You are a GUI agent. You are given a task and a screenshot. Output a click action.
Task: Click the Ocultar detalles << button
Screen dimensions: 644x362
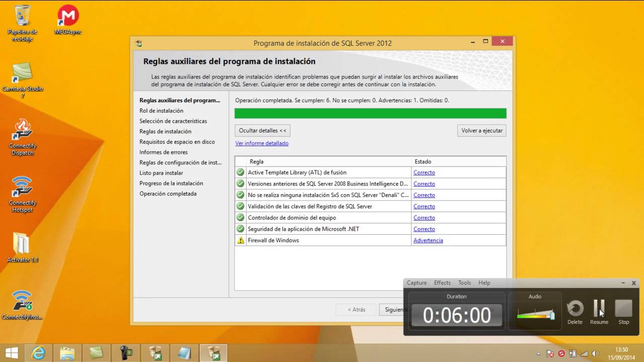tap(263, 131)
